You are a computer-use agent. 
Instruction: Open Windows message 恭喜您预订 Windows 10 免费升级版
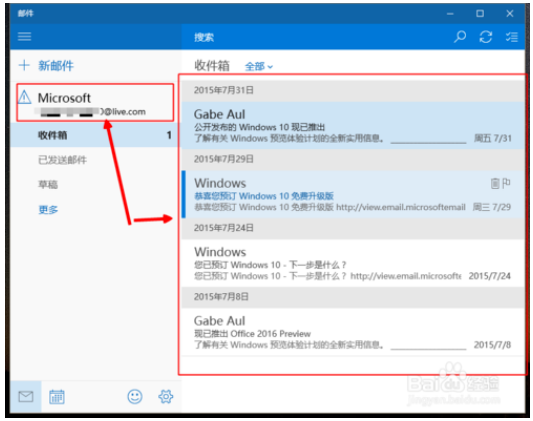click(353, 194)
